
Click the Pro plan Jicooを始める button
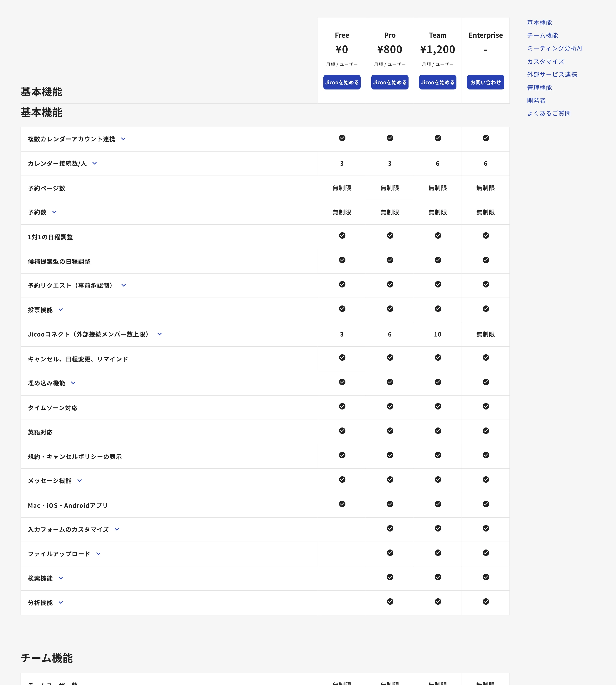[x=389, y=82]
